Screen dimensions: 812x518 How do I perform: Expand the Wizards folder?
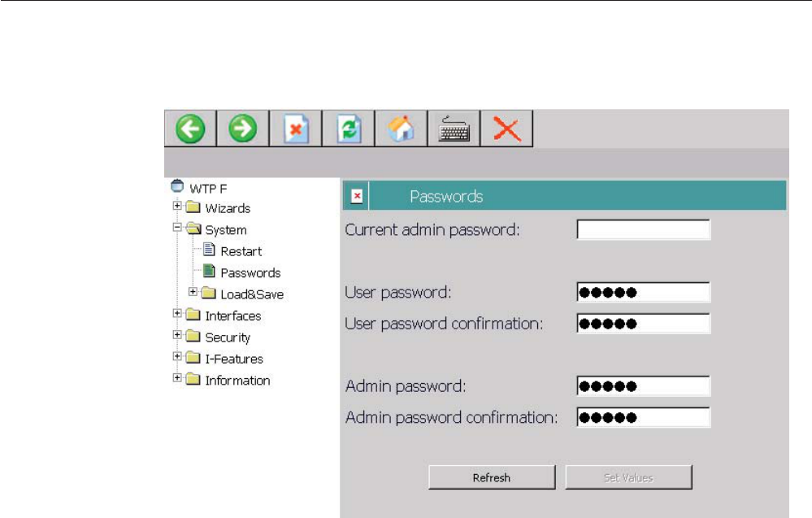point(177,206)
